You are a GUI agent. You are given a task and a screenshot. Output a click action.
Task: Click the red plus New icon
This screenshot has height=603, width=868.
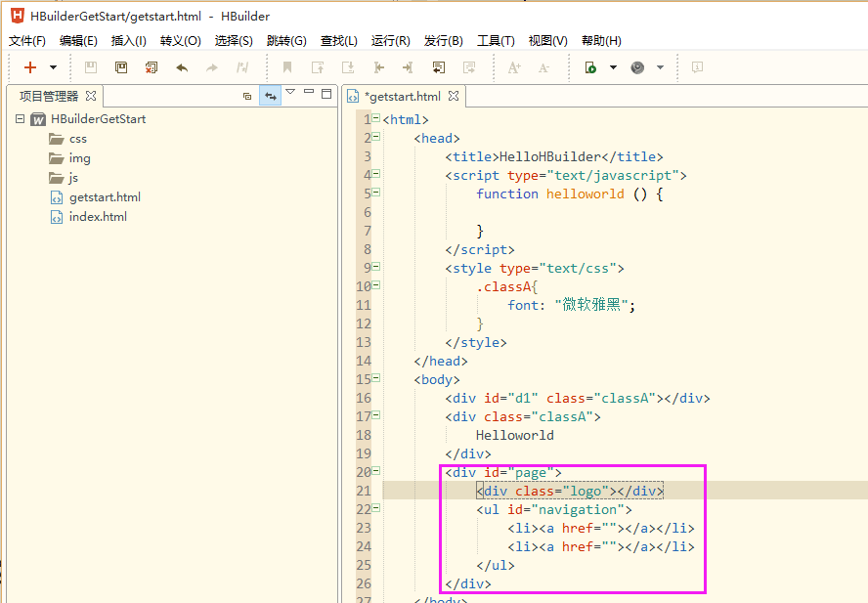coord(30,67)
